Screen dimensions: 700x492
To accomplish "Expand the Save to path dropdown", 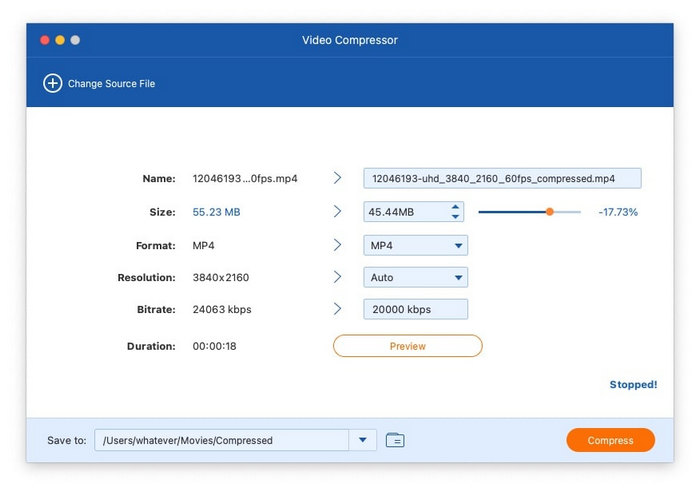I will (x=362, y=440).
